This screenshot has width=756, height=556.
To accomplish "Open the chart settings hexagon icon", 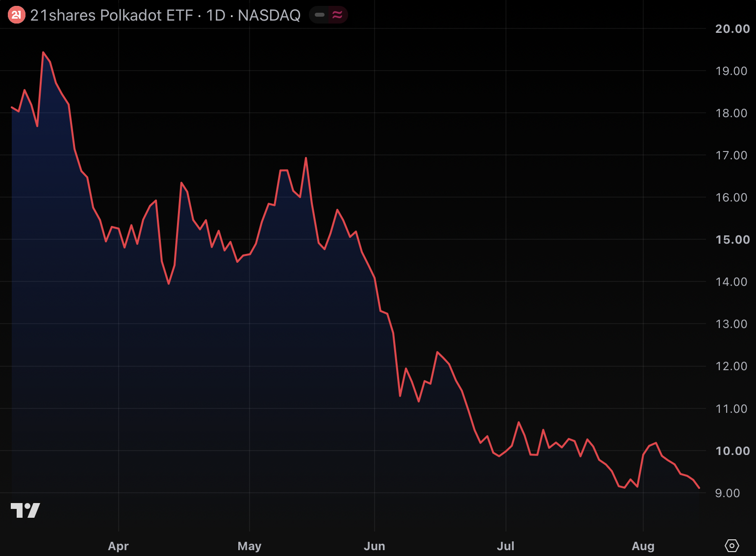I will click(731, 545).
